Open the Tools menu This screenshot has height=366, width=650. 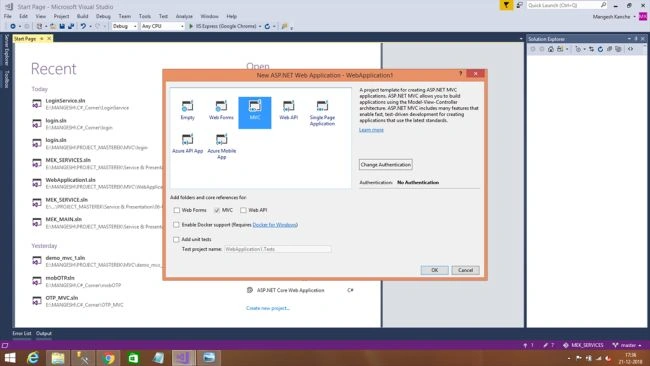pos(145,16)
